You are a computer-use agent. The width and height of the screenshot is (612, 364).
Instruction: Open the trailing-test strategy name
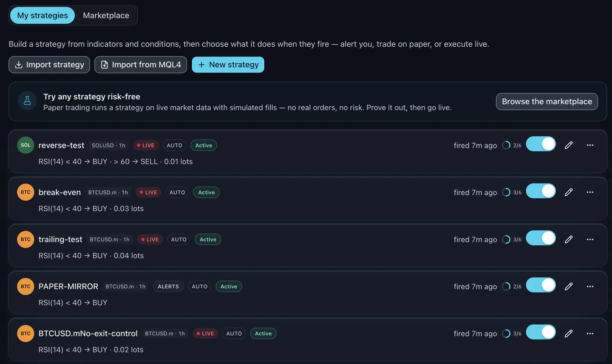pyautogui.click(x=60, y=239)
